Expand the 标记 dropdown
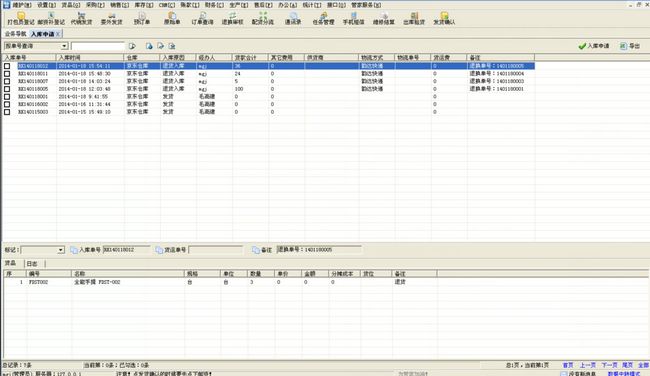 (x=61, y=250)
